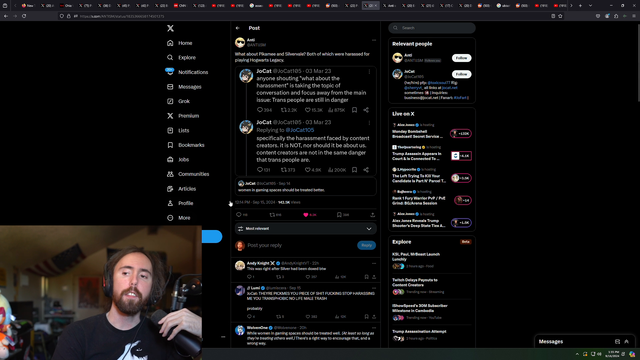This screenshot has width=640, height=360.
Task: Click the reply icon under Anti's post
Action: coord(239,215)
